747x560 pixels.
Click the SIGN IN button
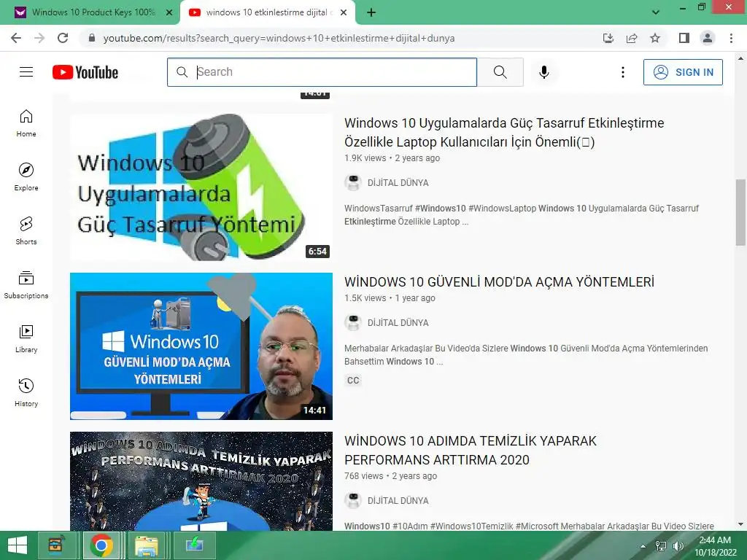pos(683,72)
